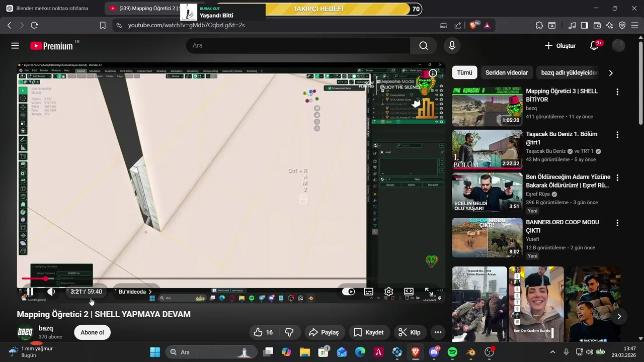Open the Brave Rewards triangle icon
644x362 pixels.
tap(487, 25)
